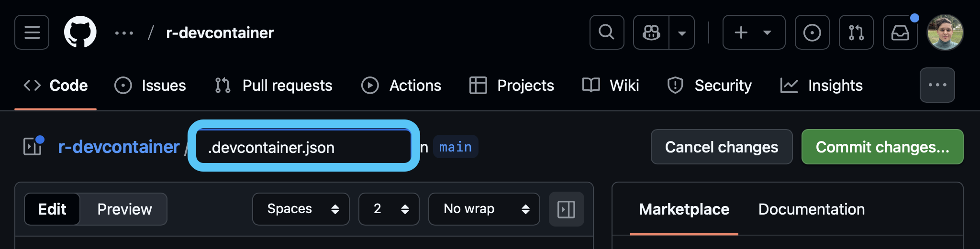Open the user avatar menu
The width and height of the screenshot is (980, 249).
pyautogui.click(x=945, y=32)
